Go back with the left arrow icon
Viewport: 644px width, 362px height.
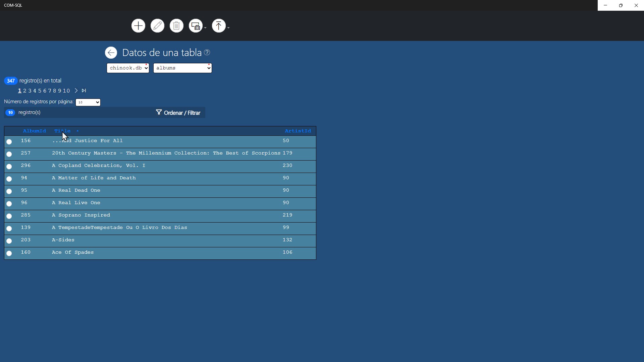[x=111, y=53]
